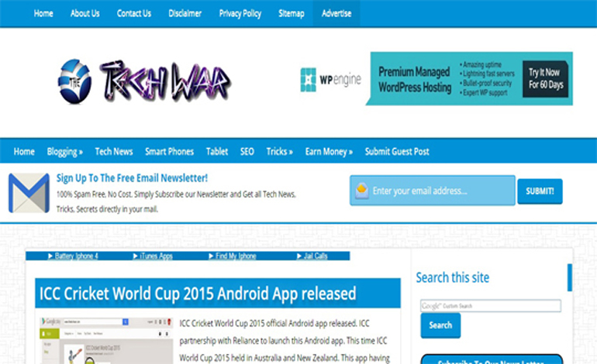Focus the Enter your email address field
The width and height of the screenshot is (597, 364).
click(433, 191)
